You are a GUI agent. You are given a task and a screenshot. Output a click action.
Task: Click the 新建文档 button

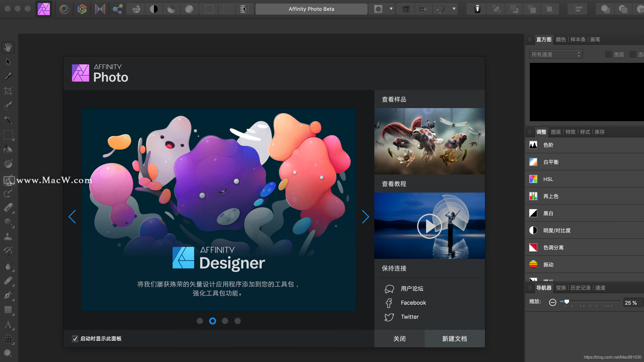point(455,339)
